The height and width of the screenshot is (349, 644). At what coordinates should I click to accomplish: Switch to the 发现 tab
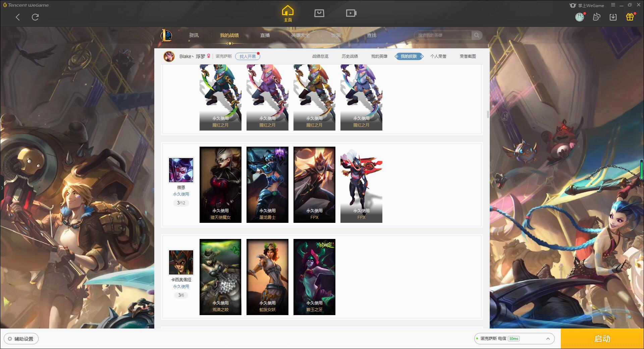point(336,35)
